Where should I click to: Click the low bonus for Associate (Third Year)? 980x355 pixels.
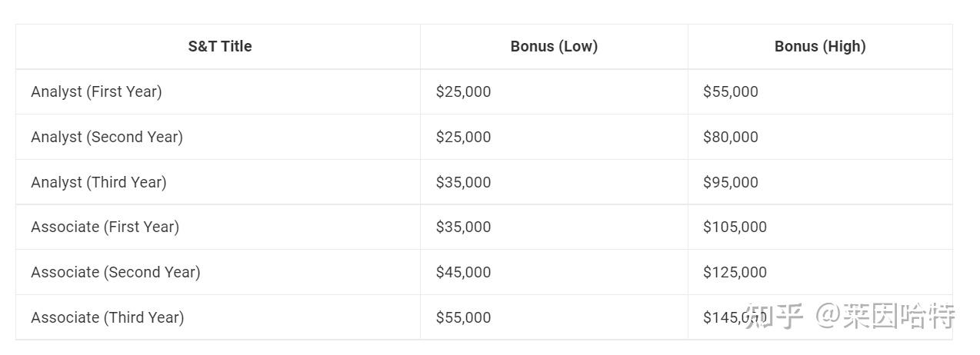(x=463, y=317)
